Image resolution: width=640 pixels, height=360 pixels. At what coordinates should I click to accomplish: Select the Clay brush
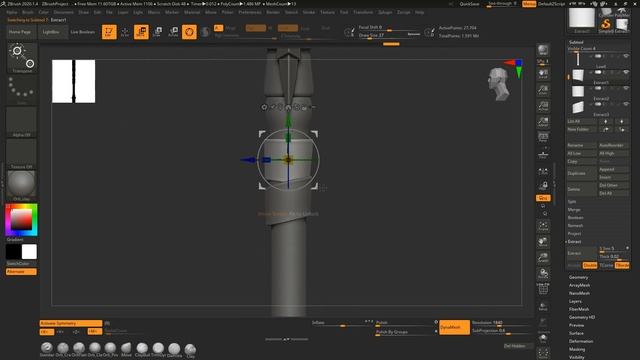point(190,350)
